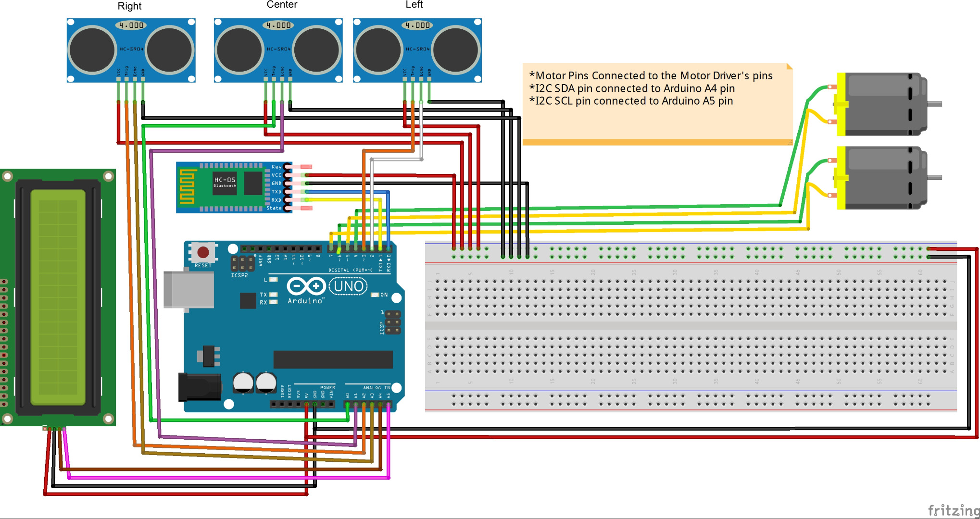Click the HC-05 Bluetooth module
This screenshot has width=980, height=519.
pos(234,187)
